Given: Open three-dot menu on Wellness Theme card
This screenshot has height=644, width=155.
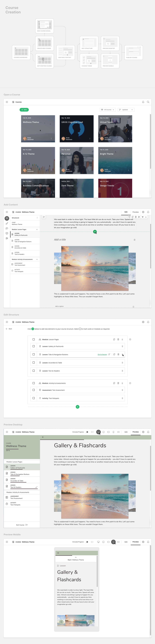Looking at the screenshot, I should (x=51, y=139).
